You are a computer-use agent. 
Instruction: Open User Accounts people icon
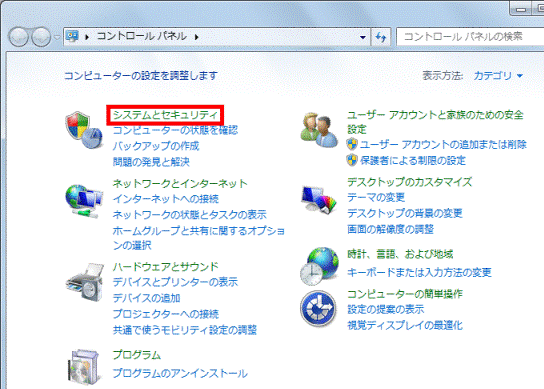[x=319, y=130]
